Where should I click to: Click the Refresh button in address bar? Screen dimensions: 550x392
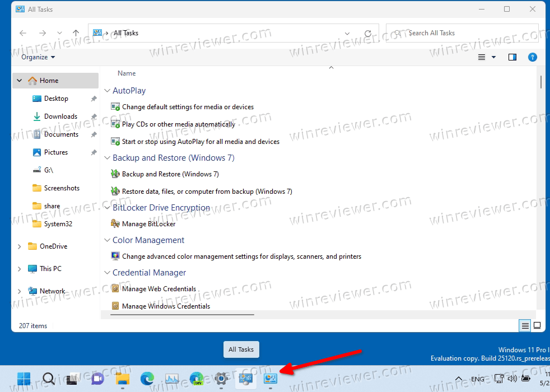tap(368, 33)
